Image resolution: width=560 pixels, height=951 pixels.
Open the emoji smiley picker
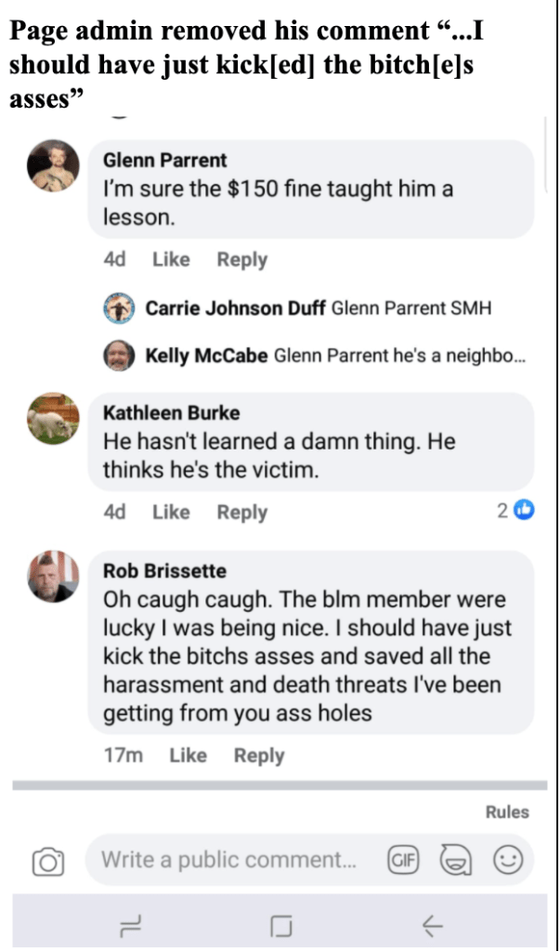(507, 861)
